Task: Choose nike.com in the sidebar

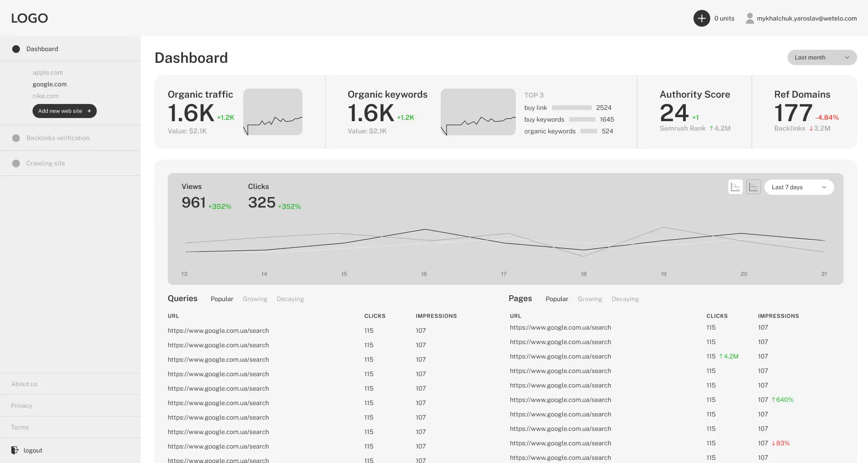Action: pos(46,96)
